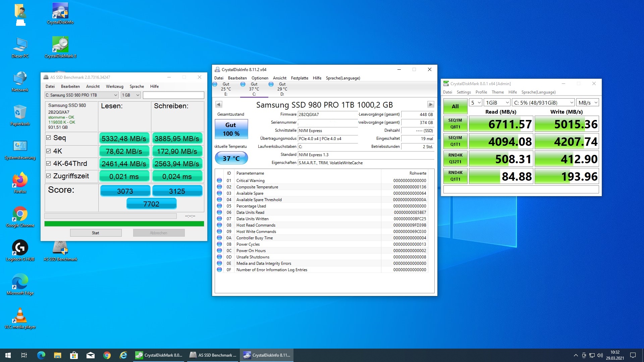Screen dimensions: 644x362
Task: Select drive D: health status icon
Action: [x=271, y=84]
